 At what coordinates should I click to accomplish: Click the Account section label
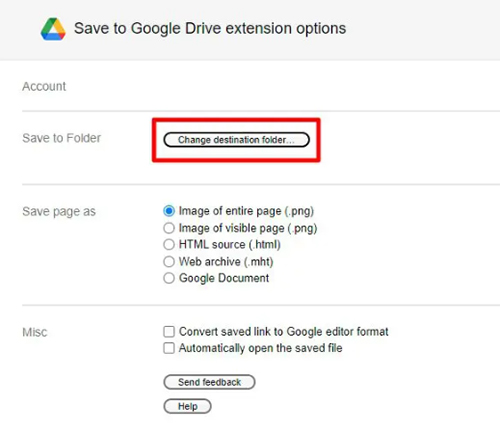[44, 87]
